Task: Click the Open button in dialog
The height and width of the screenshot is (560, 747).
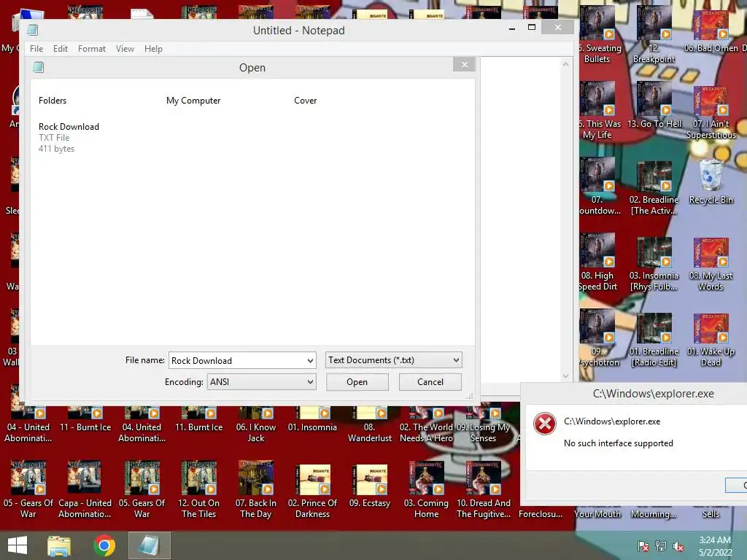Action: 357,382
